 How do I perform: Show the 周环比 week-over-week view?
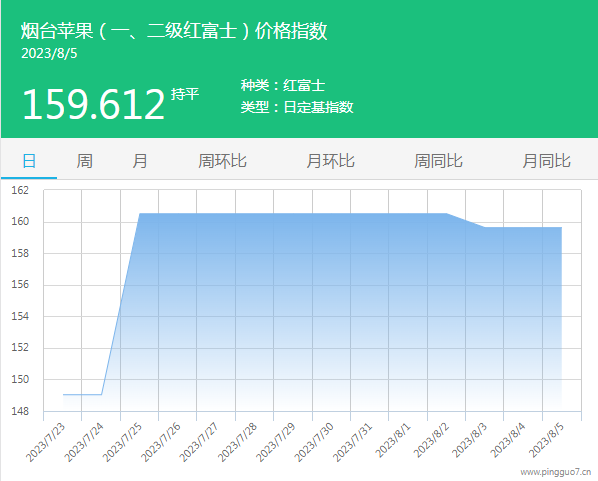[x=222, y=161]
